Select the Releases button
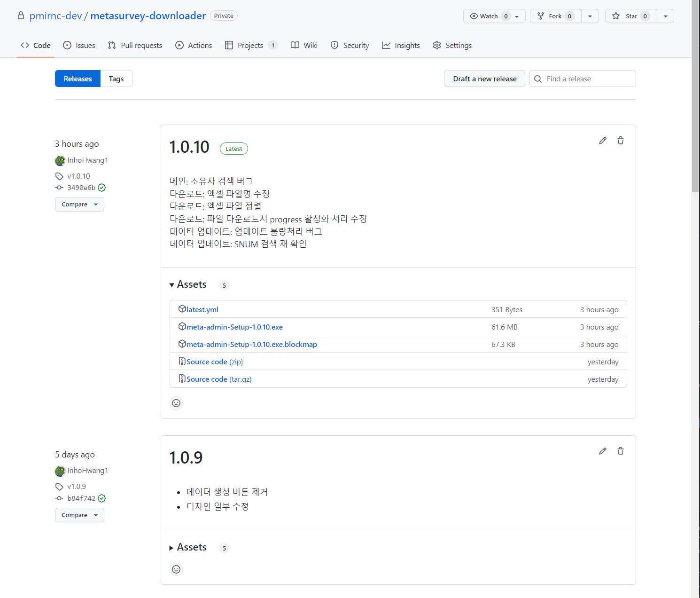The image size is (700, 598). pyautogui.click(x=78, y=79)
